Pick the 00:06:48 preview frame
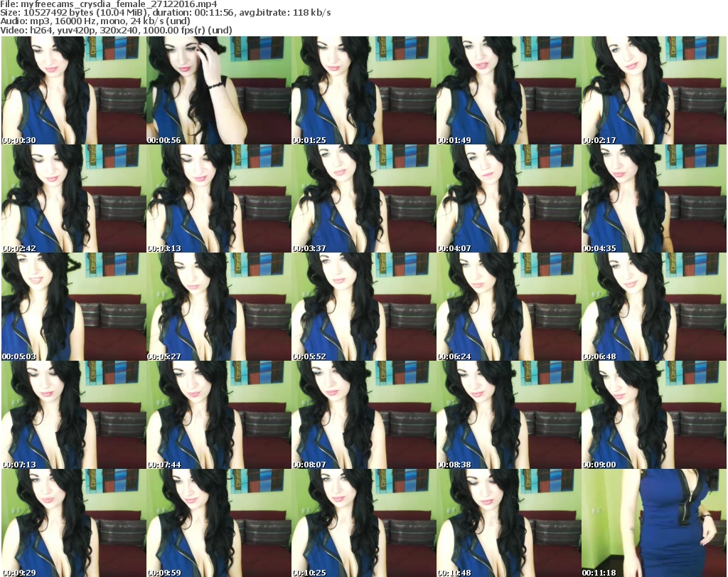 tap(654, 307)
